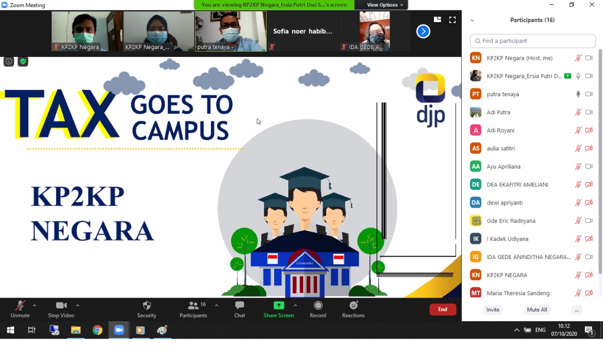Viewport: 603px width, 364px height.
Task: Open the Security shield options
Action: point(147,309)
